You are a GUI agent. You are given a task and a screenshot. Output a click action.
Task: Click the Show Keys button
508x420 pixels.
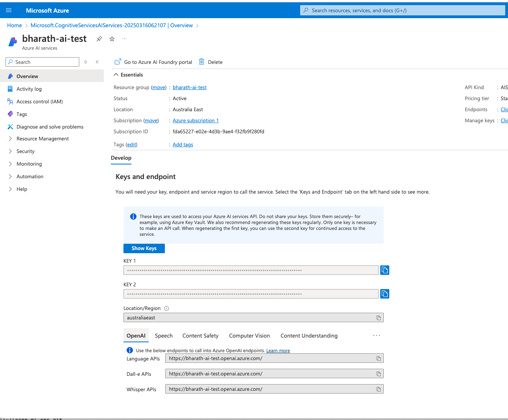coord(144,248)
